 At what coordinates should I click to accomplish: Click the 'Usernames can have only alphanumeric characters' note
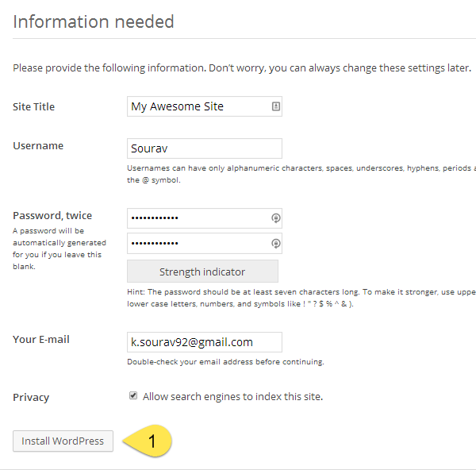coord(301,174)
